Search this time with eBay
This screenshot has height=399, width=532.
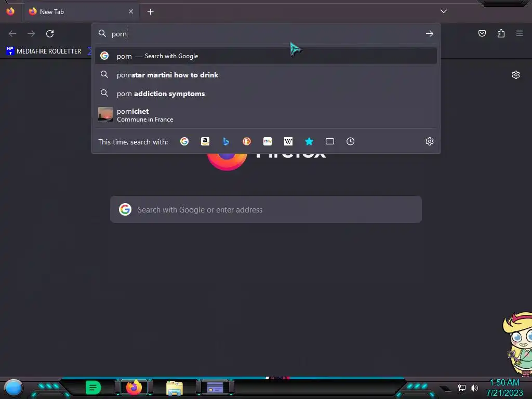pos(268,141)
